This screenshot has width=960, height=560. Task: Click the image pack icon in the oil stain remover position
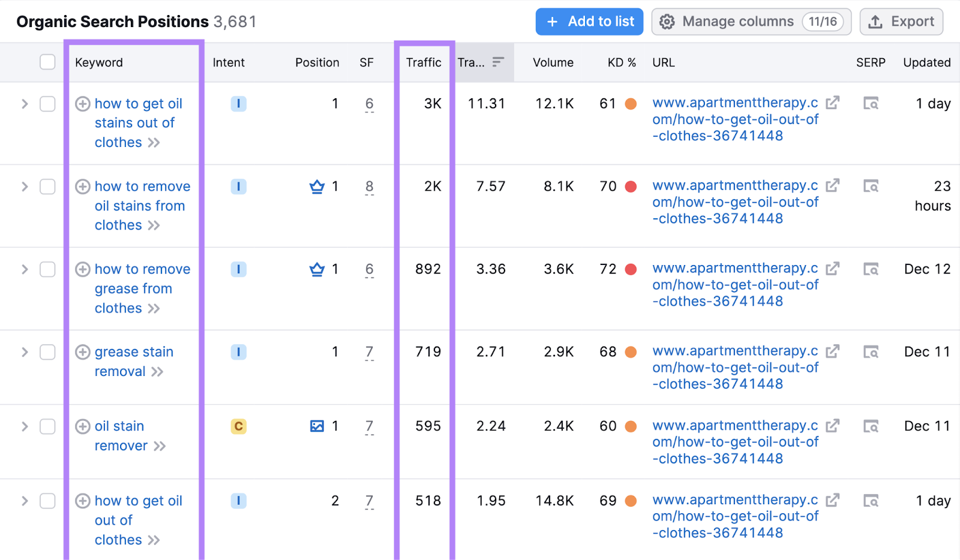(x=316, y=426)
